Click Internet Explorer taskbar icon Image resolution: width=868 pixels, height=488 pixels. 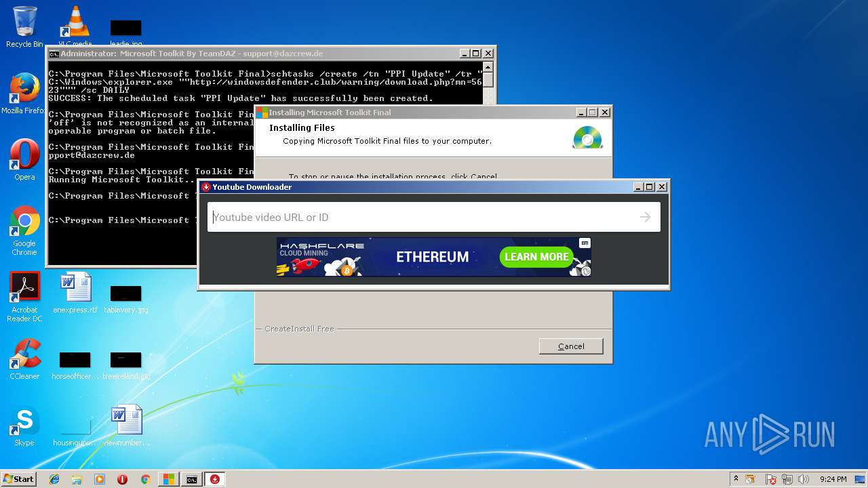point(54,479)
